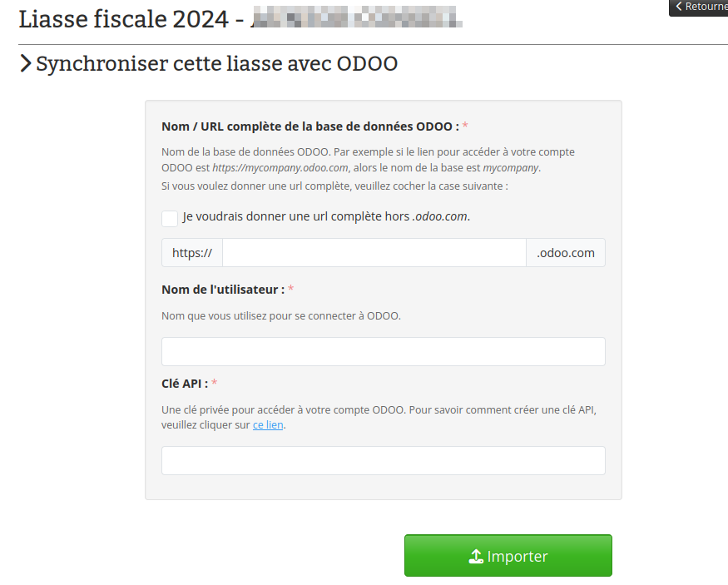Click the ".odoo.com" suffix box
The width and height of the screenshot is (728, 585).
click(x=566, y=253)
